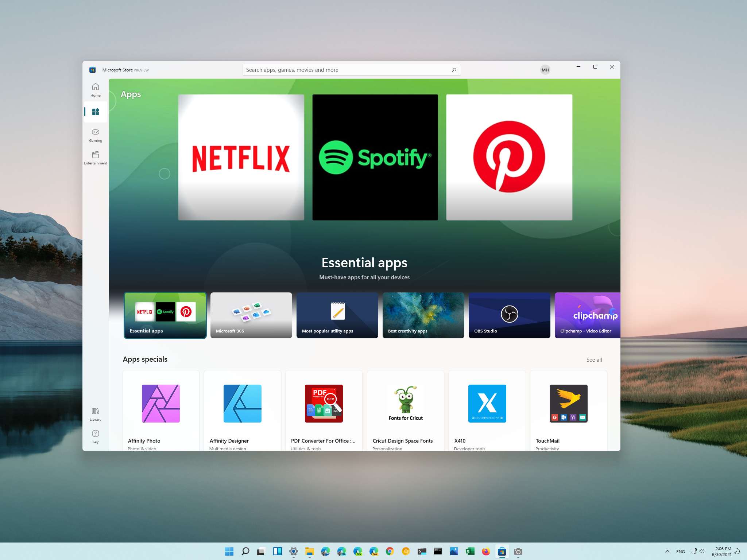747x560 pixels.
Task: Click the Essential apps category tile
Action: (x=164, y=315)
